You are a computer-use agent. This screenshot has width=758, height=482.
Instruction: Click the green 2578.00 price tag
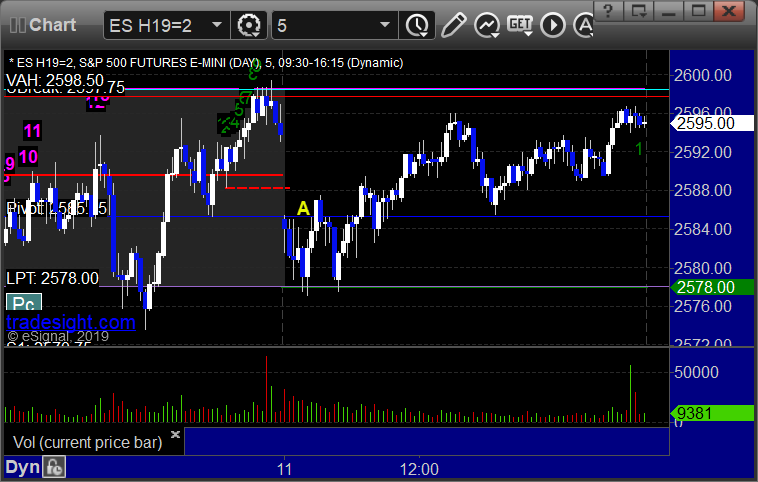(712, 287)
